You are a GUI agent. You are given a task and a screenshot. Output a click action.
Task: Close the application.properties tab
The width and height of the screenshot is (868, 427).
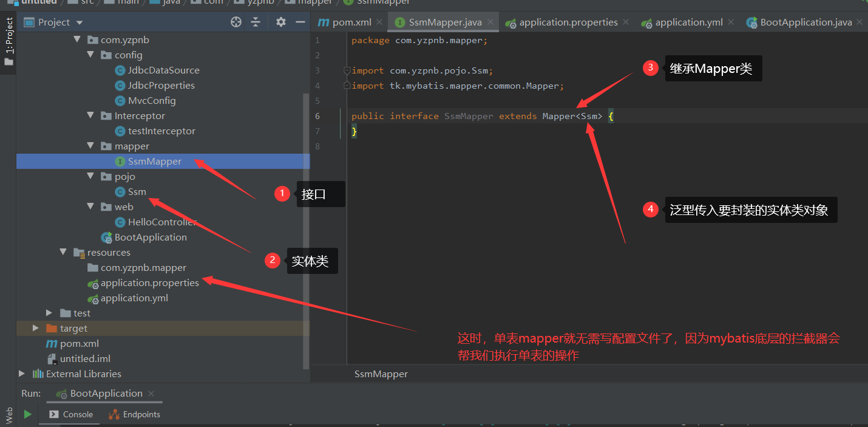point(626,22)
